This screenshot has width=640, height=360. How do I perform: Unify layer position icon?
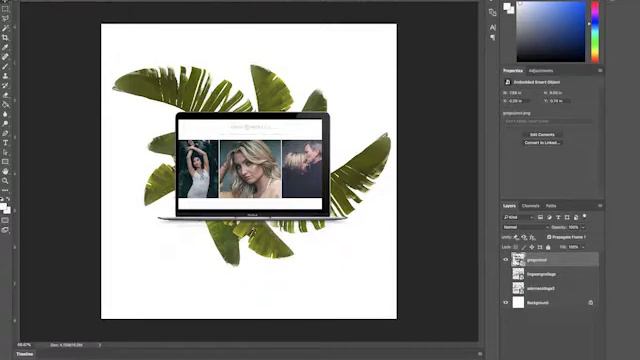(516, 237)
